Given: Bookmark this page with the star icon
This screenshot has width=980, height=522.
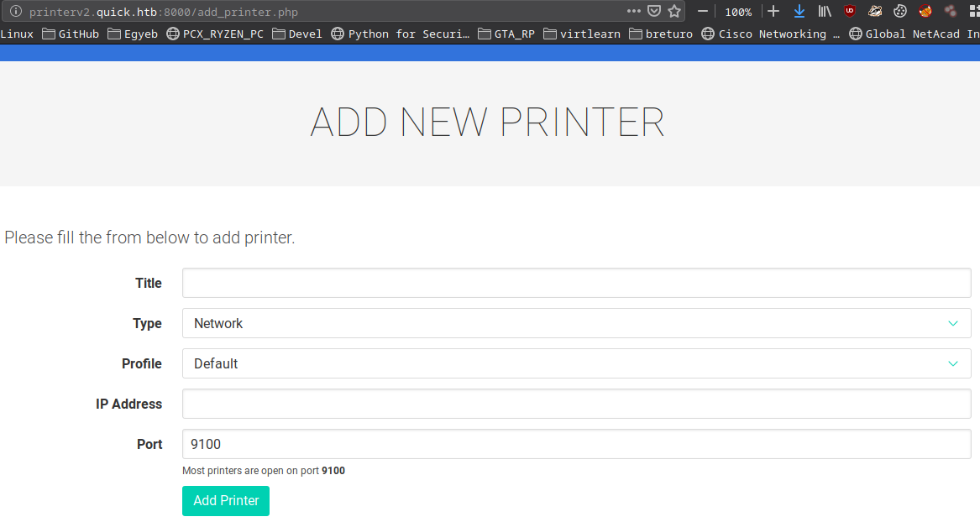Looking at the screenshot, I should point(673,12).
